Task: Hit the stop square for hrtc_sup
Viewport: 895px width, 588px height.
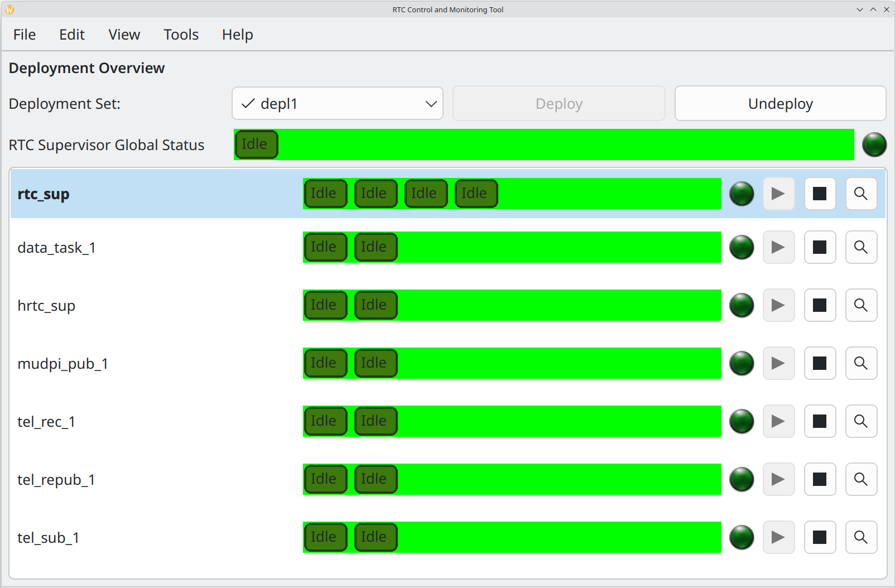Action: [820, 305]
